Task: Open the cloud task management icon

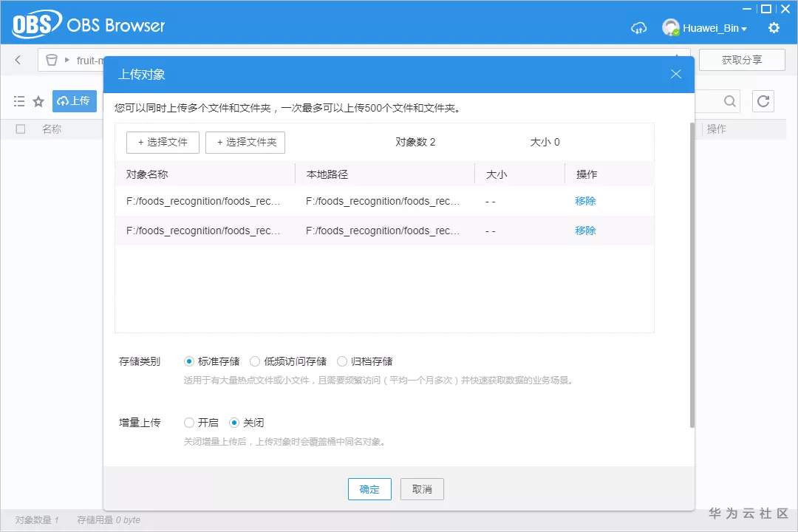Action: click(638, 28)
